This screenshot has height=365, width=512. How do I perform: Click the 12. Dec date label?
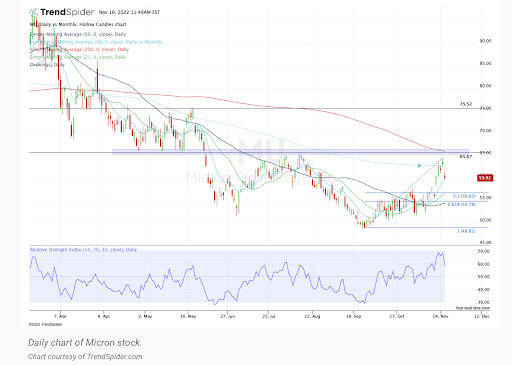click(482, 316)
